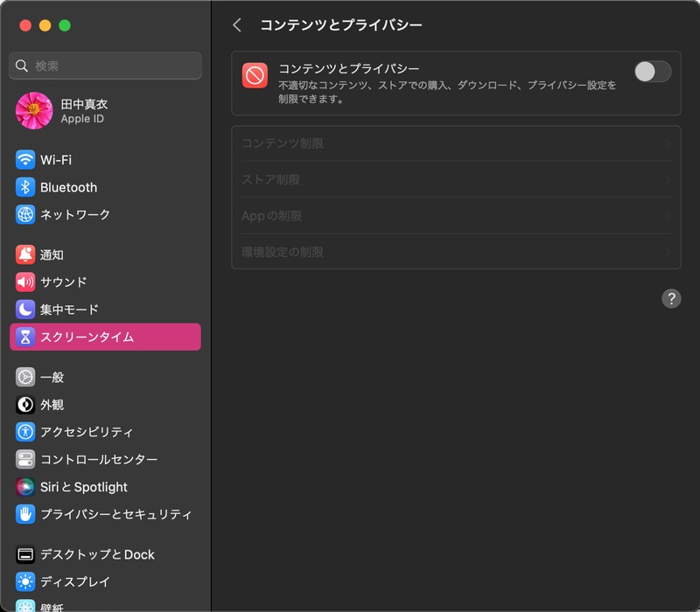The image size is (700, 612).
Task: Click the スクリーンタイム hourglass icon
Action: 27,337
